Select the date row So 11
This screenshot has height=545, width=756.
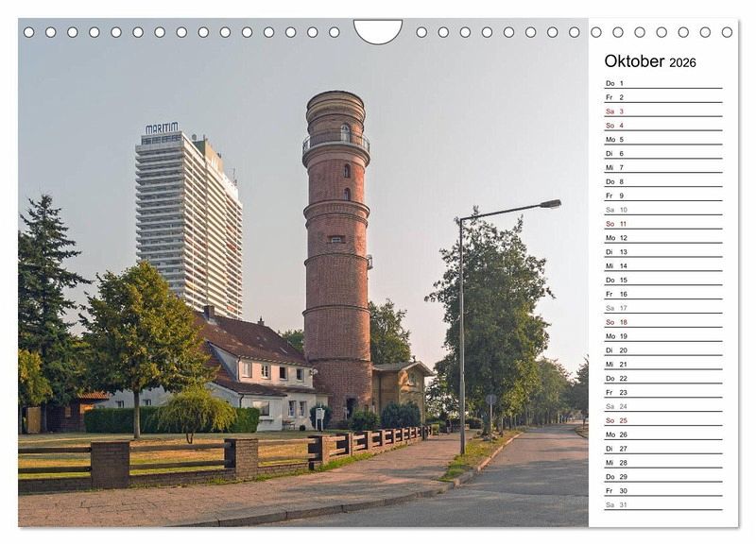pos(663,224)
